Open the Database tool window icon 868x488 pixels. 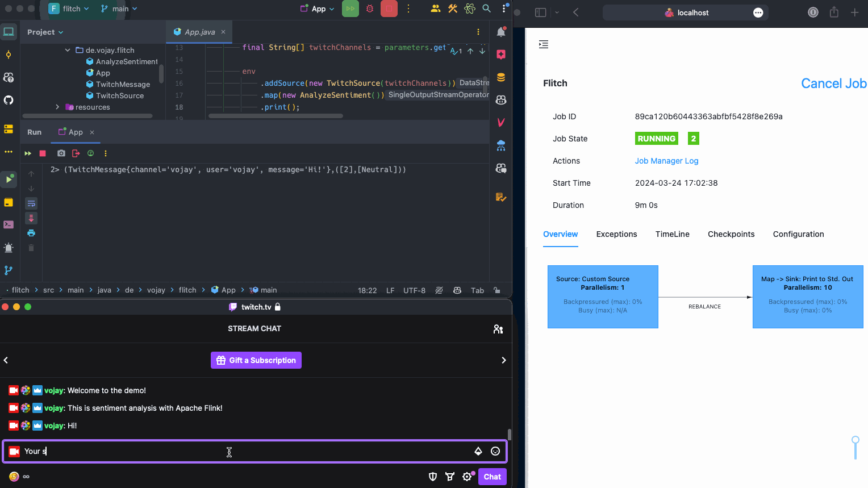coord(501,77)
